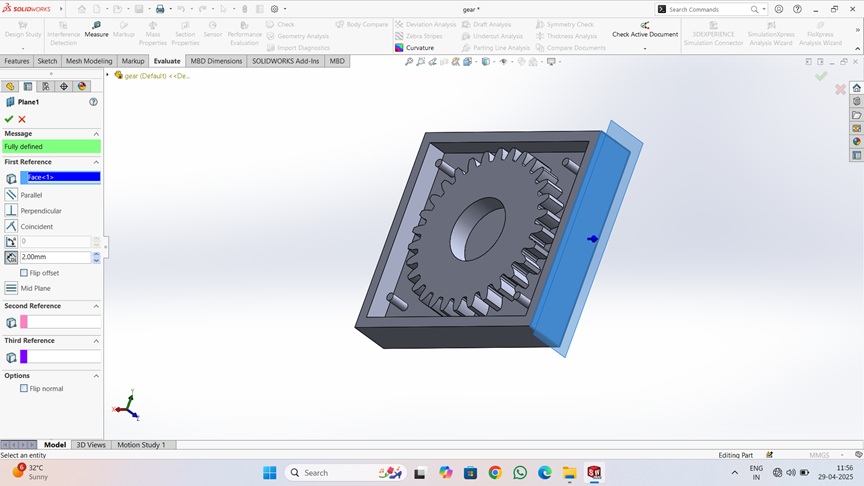
Task: Open Chrome from the taskbar
Action: pyautogui.click(x=495, y=473)
